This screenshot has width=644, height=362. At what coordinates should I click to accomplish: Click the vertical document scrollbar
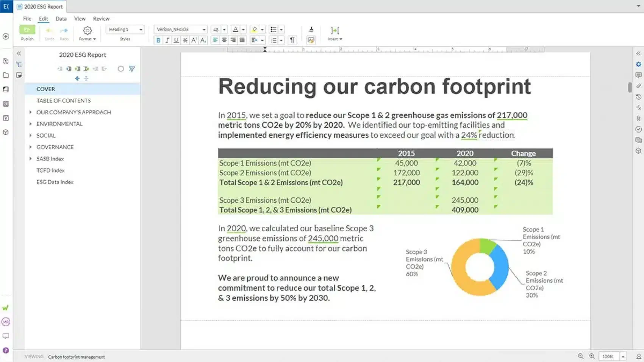pos(630,87)
